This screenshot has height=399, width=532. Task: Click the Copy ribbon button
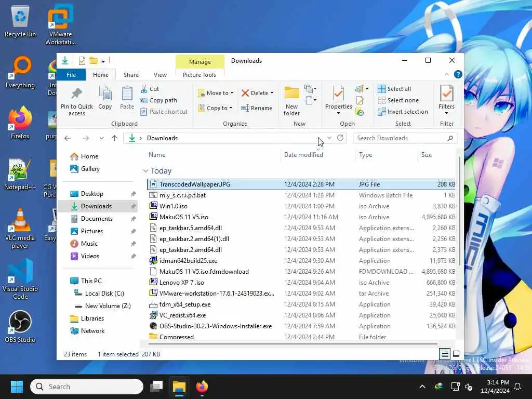point(105,98)
